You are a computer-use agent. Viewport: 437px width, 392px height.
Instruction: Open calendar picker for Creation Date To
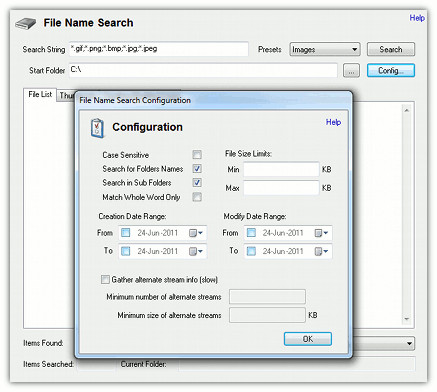tap(196, 251)
